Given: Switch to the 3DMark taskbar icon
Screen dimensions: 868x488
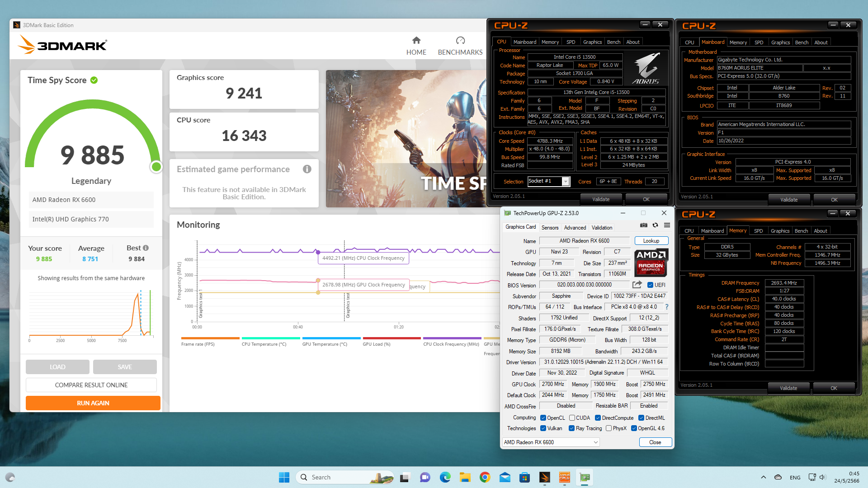Looking at the screenshot, I should (x=545, y=477).
